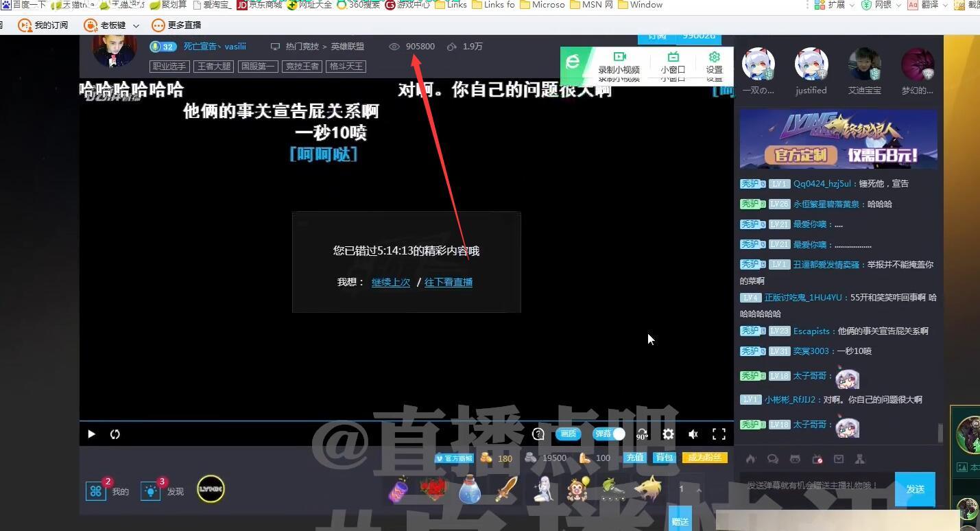Click the streamer avatar in header

click(115, 48)
